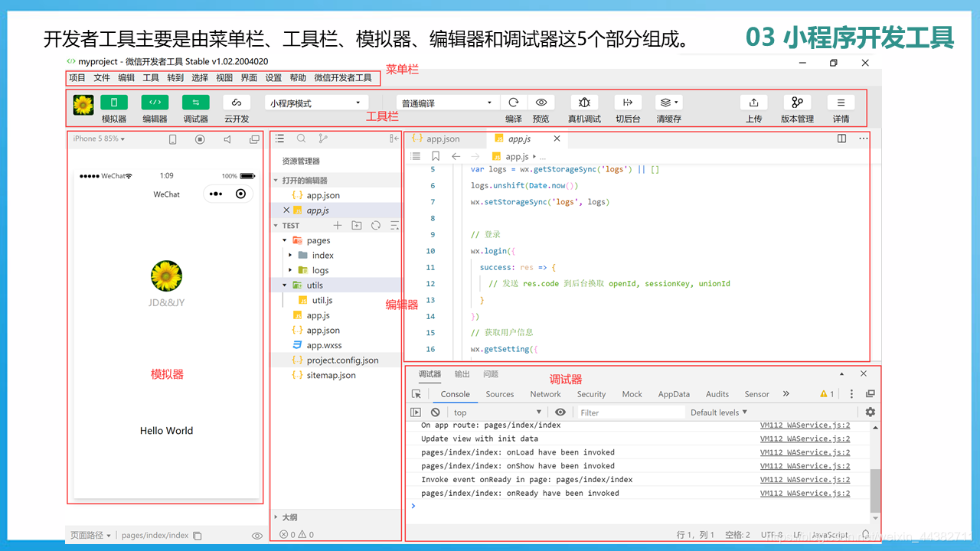Open the 项目 menu

[77, 78]
